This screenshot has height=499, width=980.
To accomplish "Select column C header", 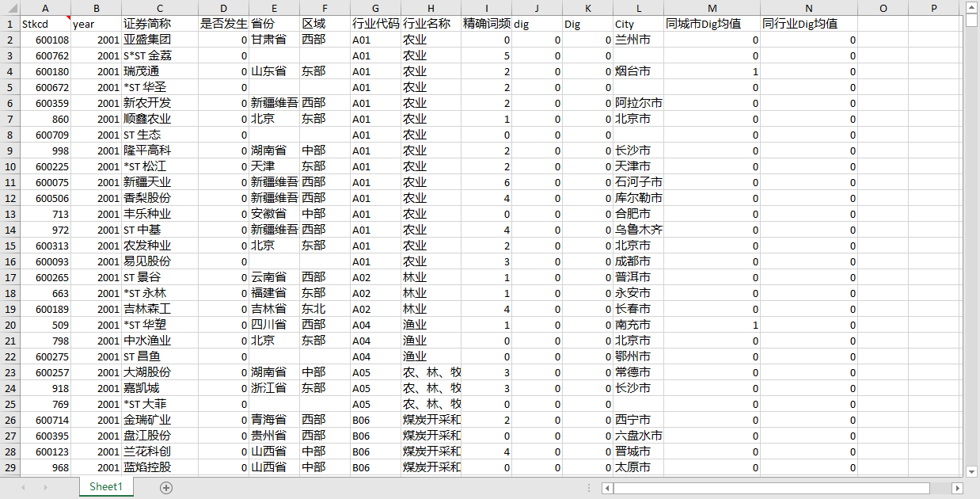I will 160,8.
